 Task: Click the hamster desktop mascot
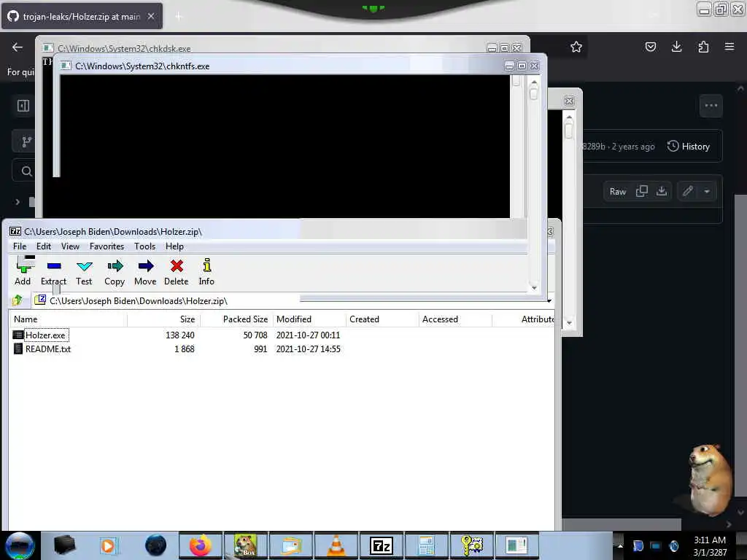coord(709,480)
